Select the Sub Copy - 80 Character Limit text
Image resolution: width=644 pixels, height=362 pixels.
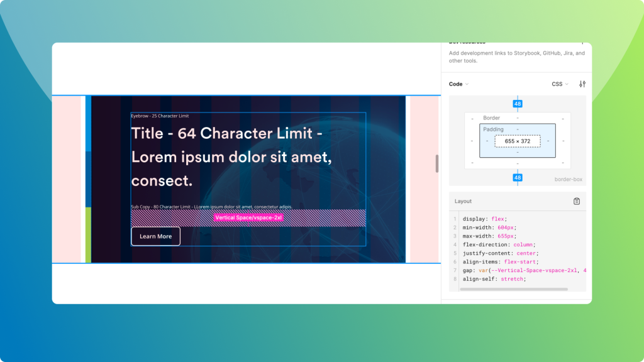click(x=211, y=207)
